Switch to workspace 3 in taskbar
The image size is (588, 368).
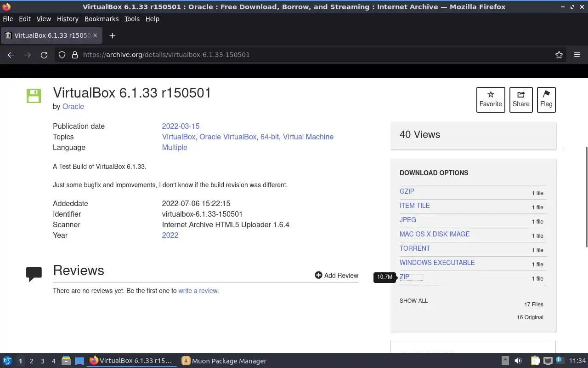pos(42,361)
